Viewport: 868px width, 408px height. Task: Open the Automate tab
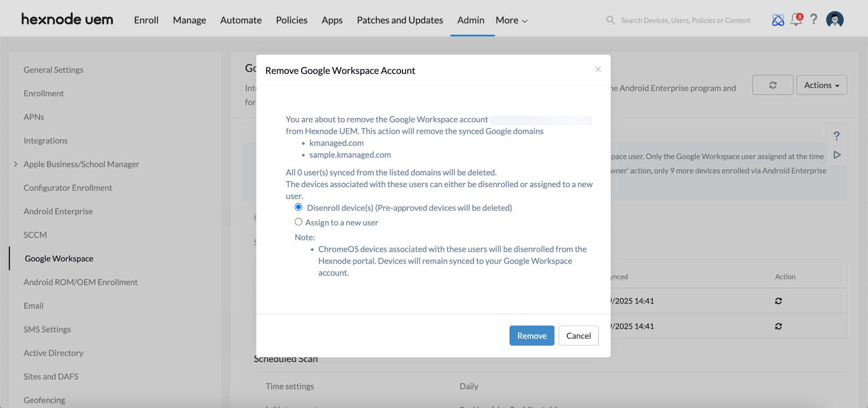(x=241, y=20)
